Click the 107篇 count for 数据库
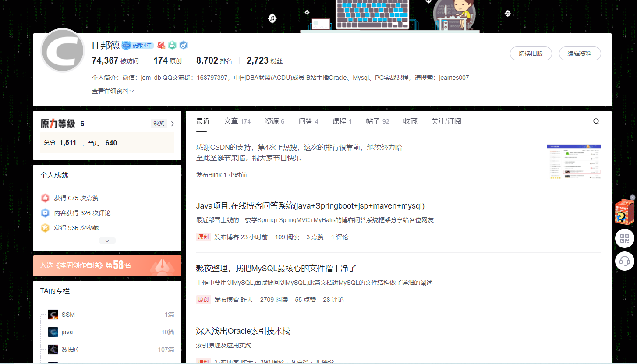637x364 pixels. [166, 350]
